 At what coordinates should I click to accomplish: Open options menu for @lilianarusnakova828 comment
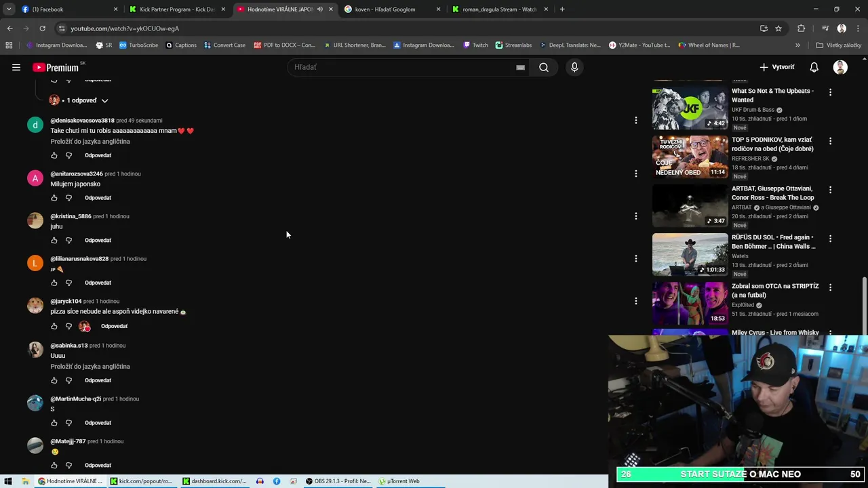(x=635, y=258)
